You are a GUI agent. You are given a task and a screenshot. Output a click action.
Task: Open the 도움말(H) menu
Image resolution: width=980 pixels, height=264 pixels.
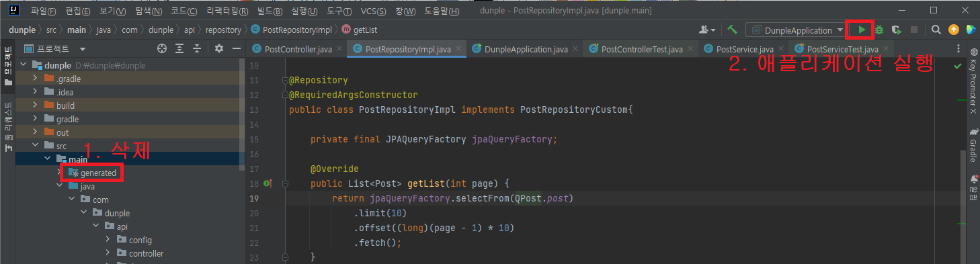pos(442,11)
